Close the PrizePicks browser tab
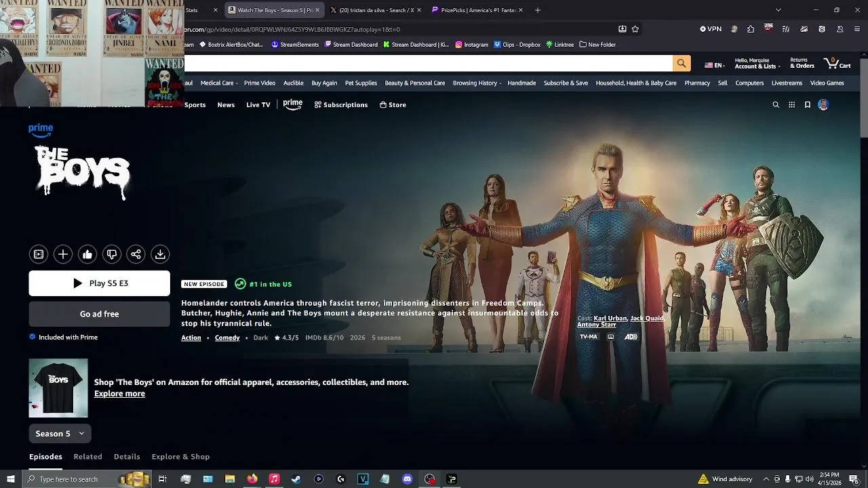Screen dimensions: 868x488 pyautogui.click(x=522, y=10)
